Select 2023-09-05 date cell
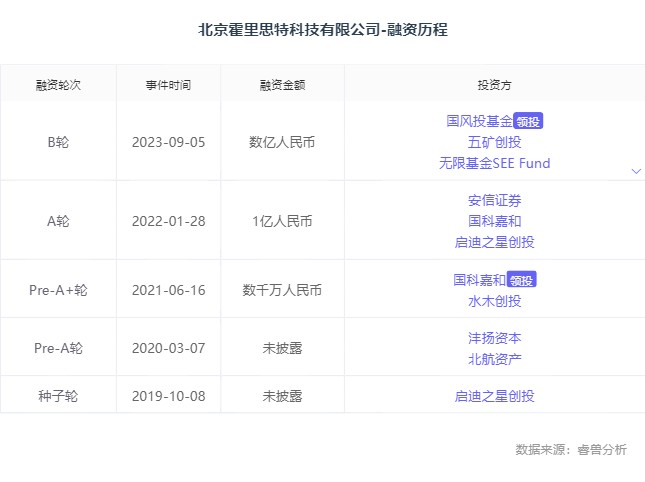 168,142
